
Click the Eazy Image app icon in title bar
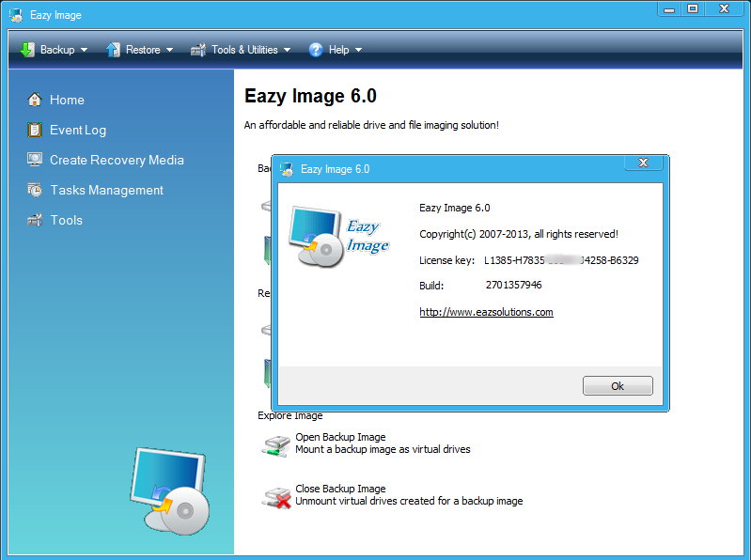coord(16,15)
